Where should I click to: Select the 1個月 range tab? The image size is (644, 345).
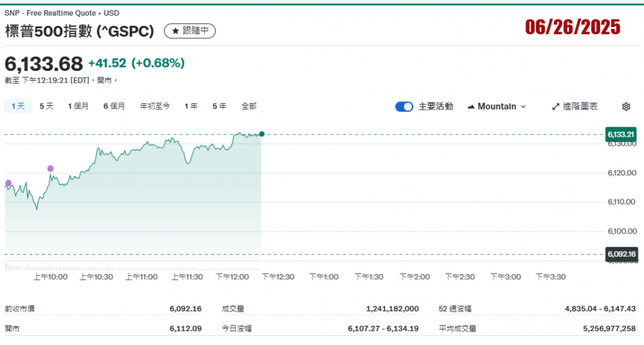79,106
